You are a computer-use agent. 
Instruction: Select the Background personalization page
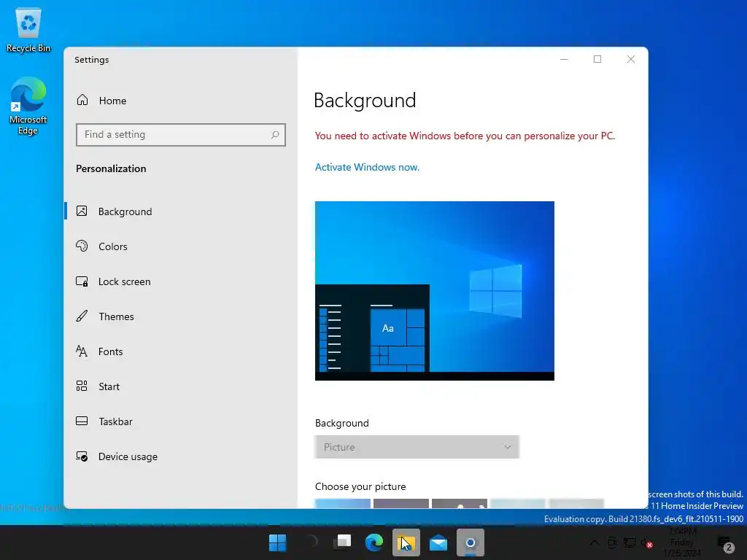coord(181,211)
